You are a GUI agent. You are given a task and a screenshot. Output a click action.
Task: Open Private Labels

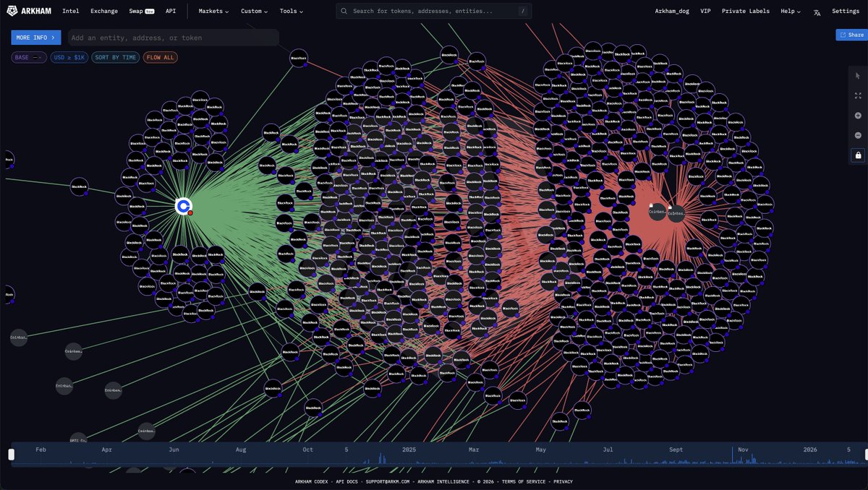(746, 12)
